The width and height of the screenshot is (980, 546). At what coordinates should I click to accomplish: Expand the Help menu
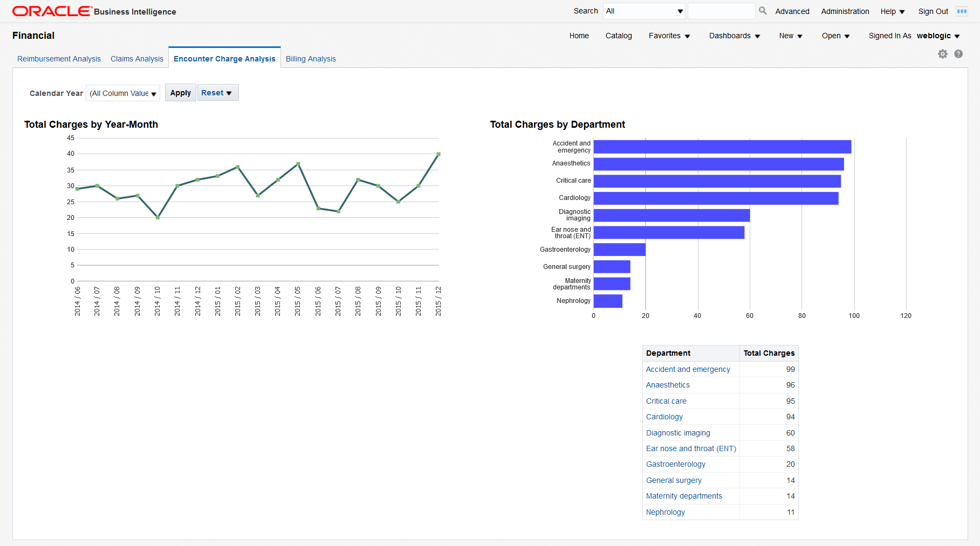click(x=893, y=11)
